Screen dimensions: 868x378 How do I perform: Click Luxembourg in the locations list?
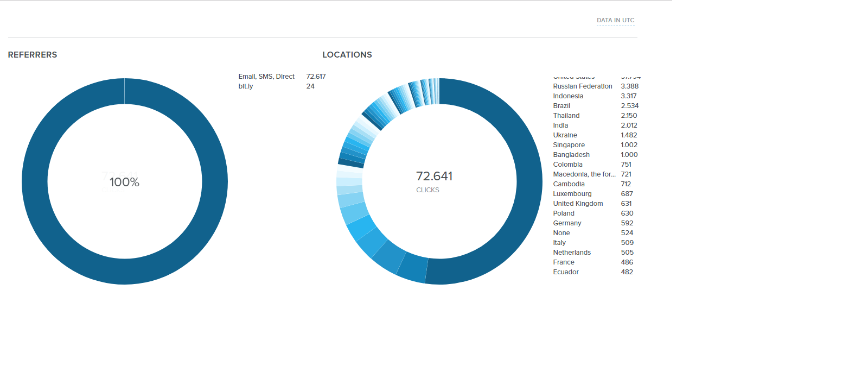click(572, 194)
